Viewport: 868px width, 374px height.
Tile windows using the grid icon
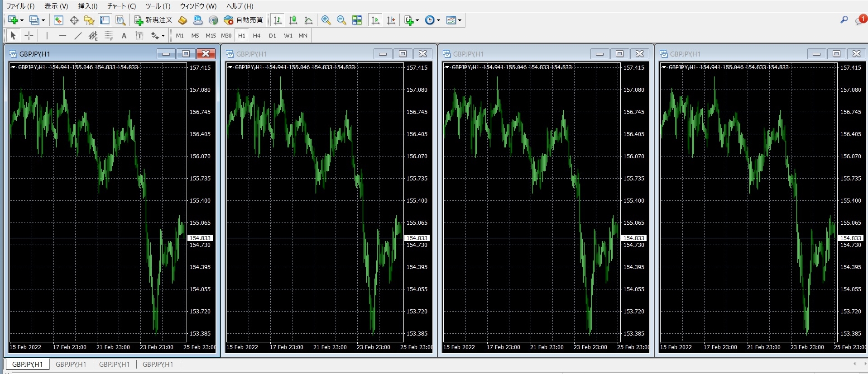tap(357, 20)
